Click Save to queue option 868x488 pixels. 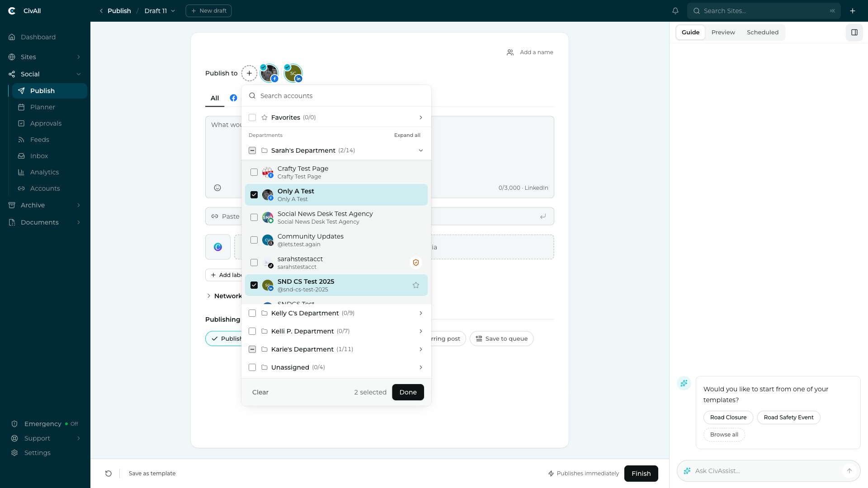tap(501, 339)
